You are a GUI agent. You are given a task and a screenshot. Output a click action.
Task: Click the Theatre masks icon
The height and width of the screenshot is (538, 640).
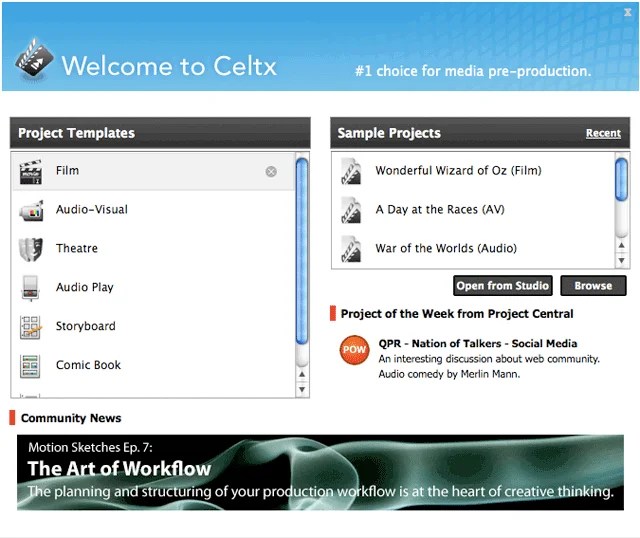[x=31, y=249]
